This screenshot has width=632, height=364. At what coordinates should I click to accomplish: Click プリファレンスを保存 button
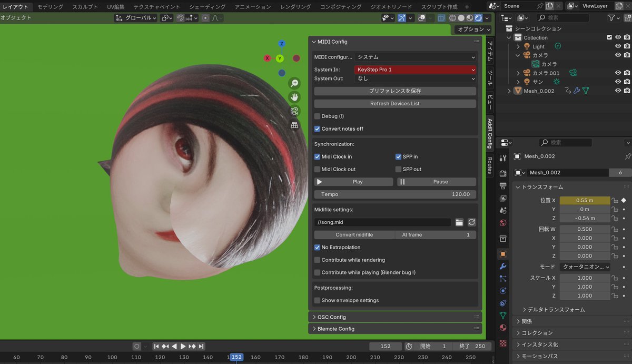[x=395, y=91]
